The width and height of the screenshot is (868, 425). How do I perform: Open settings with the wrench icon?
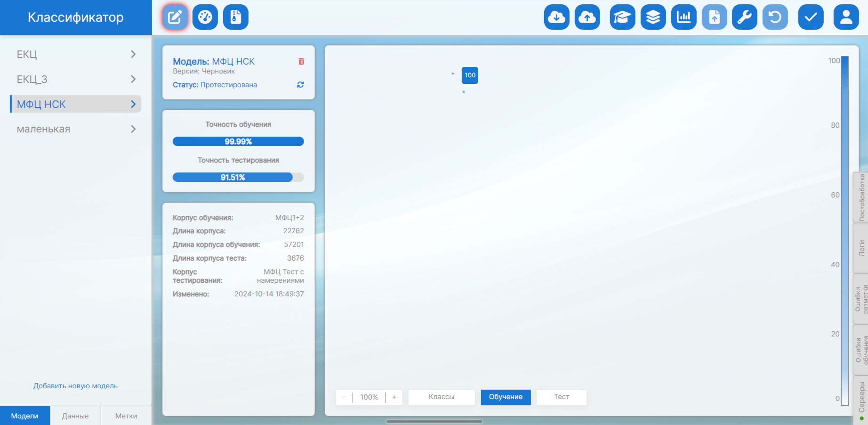(744, 17)
